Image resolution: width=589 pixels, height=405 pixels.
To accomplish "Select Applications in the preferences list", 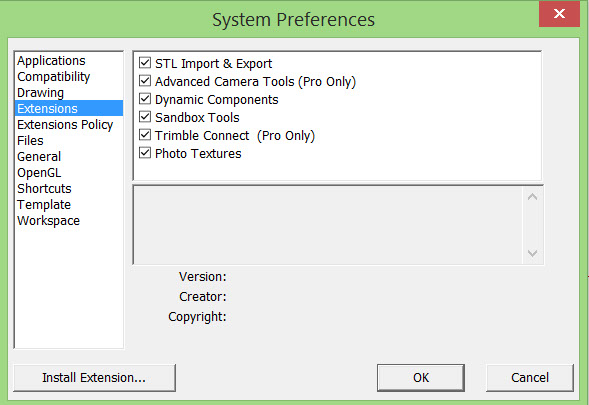I will coord(51,60).
